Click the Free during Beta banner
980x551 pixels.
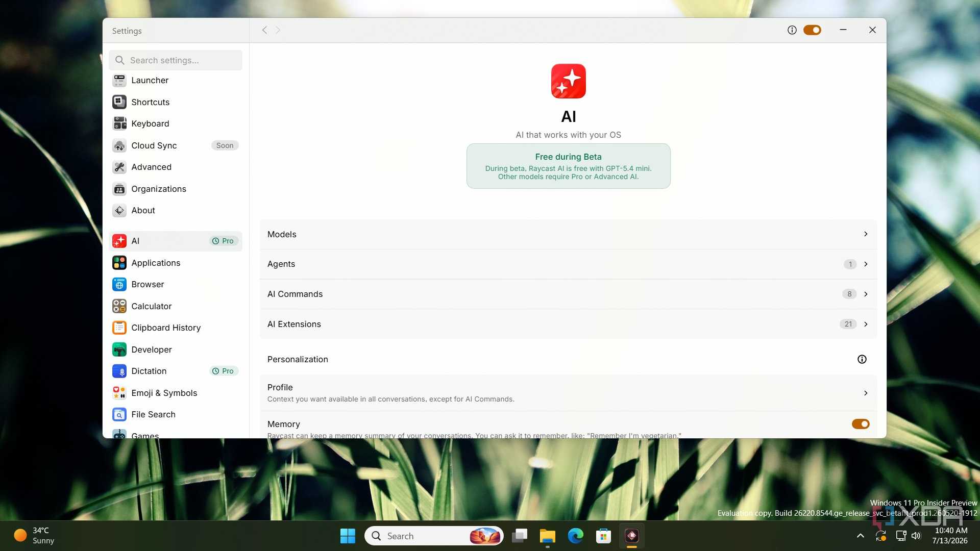tap(569, 166)
